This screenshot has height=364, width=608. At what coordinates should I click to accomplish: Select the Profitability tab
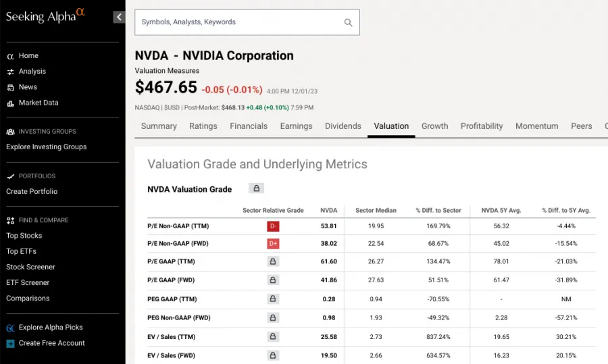482,126
